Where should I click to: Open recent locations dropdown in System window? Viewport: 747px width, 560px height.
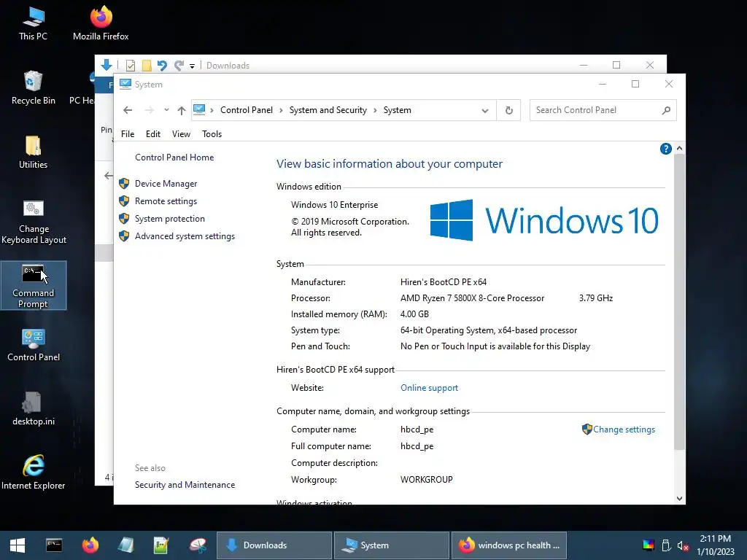(166, 110)
